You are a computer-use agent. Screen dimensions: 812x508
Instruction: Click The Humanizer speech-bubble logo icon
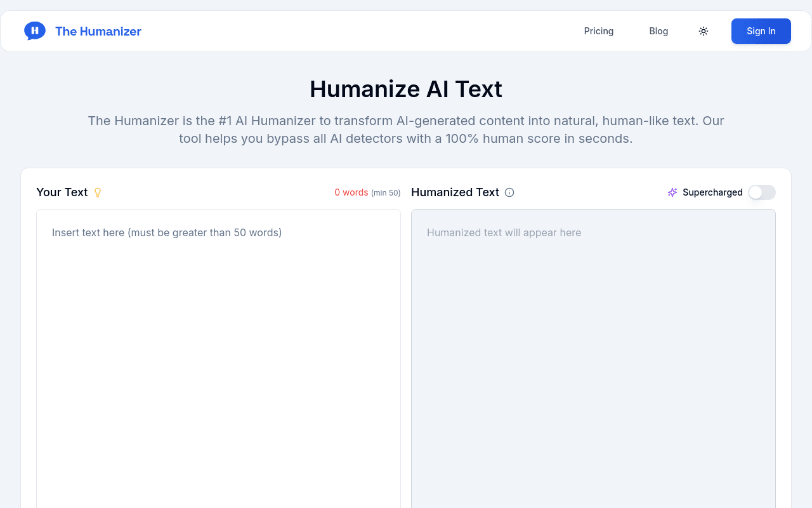coord(35,30)
